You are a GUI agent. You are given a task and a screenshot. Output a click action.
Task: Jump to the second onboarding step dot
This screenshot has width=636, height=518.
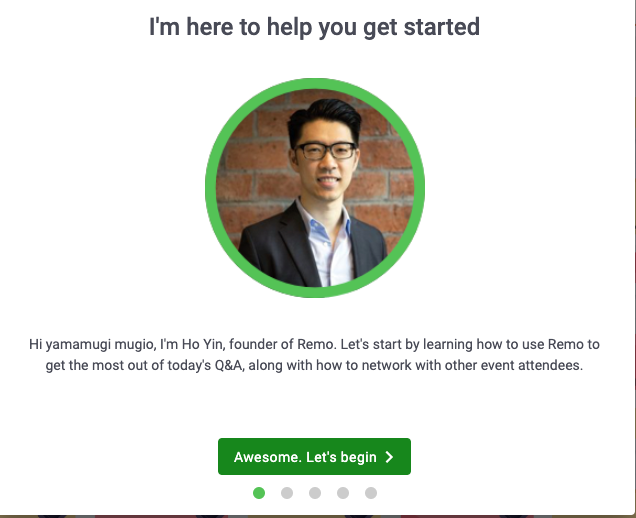tap(287, 493)
